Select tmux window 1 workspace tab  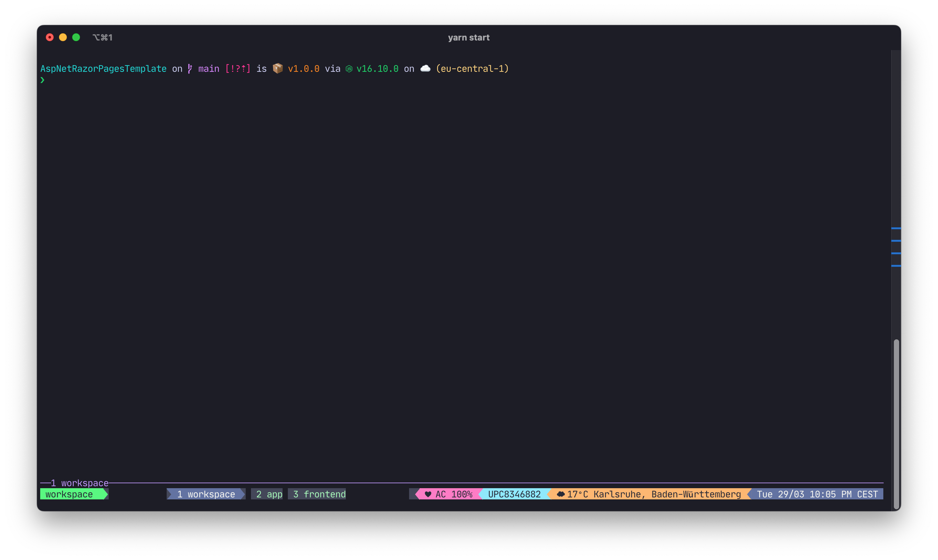(206, 494)
